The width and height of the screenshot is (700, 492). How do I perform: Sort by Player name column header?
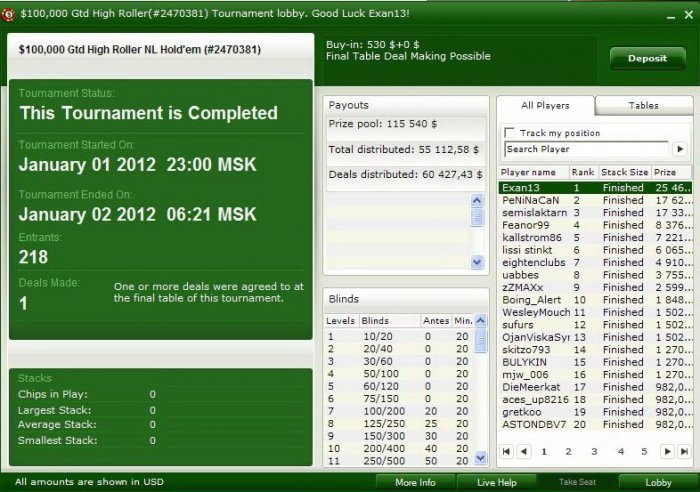534,172
